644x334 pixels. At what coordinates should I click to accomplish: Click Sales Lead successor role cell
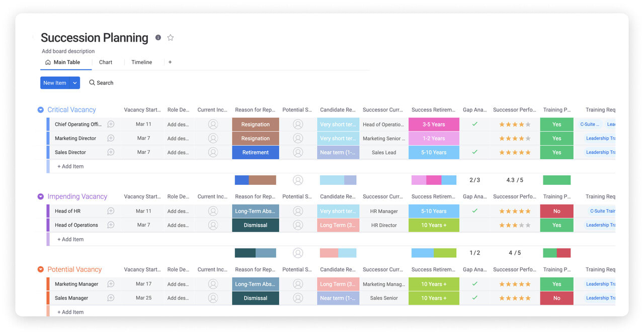point(384,152)
